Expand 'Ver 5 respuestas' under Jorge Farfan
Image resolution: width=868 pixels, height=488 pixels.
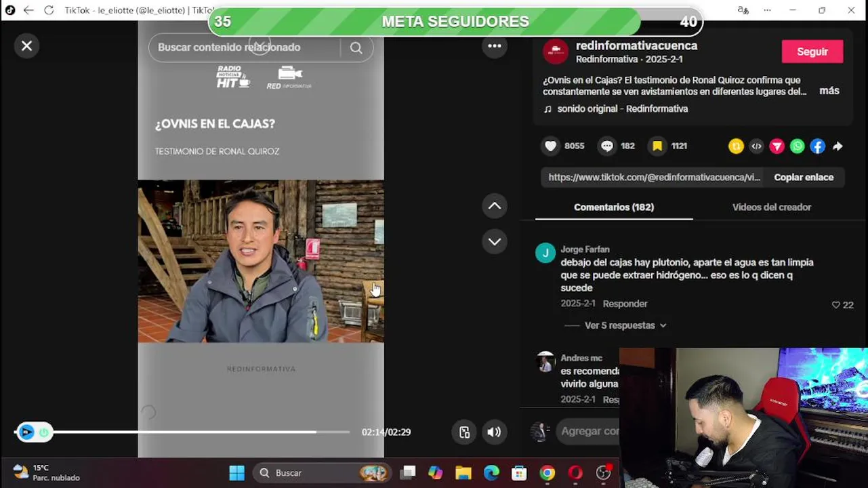coord(625,325)
